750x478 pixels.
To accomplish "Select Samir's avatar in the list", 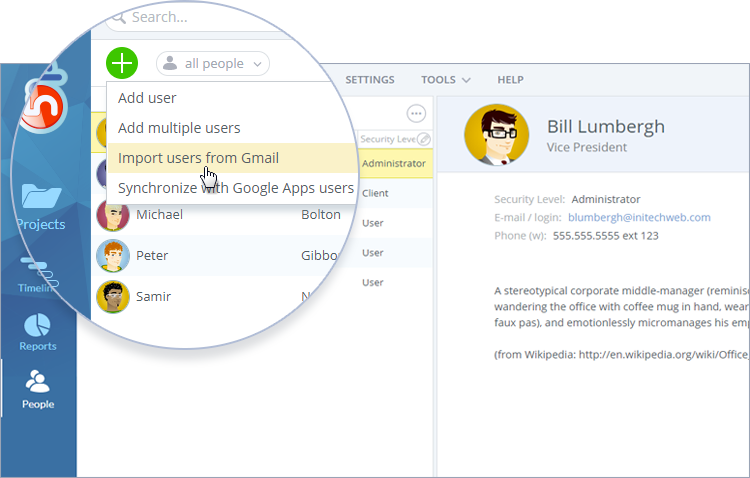I will pyautogui.click(x=113, y=297).
